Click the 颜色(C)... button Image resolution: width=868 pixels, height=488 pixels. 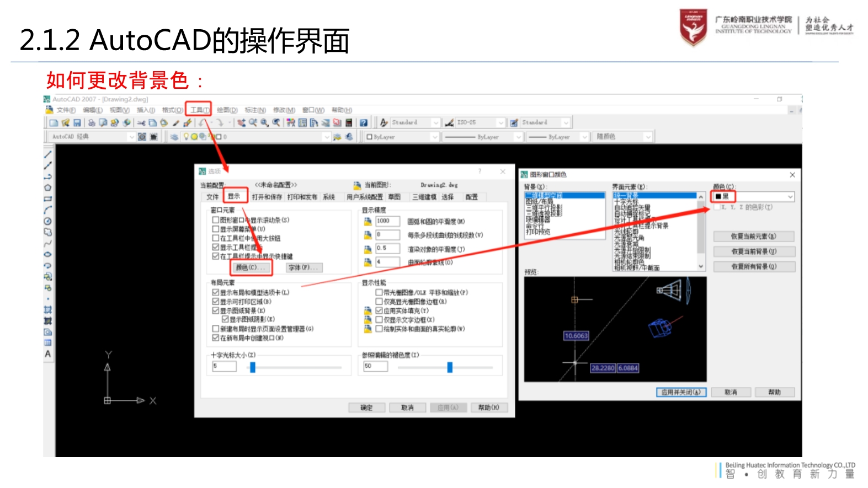coord(251,267)
